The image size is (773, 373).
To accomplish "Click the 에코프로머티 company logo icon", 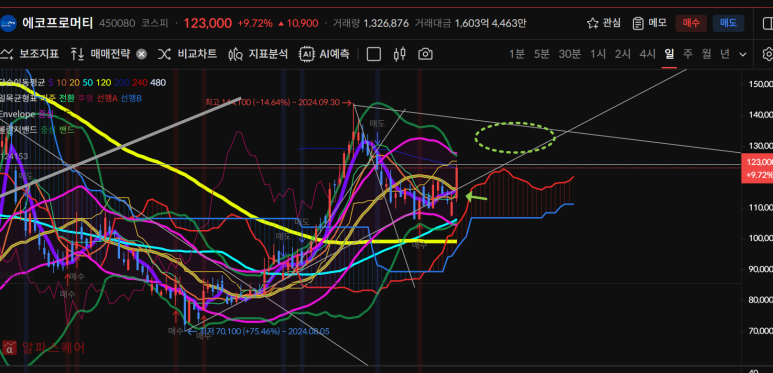I will [9, 23].
